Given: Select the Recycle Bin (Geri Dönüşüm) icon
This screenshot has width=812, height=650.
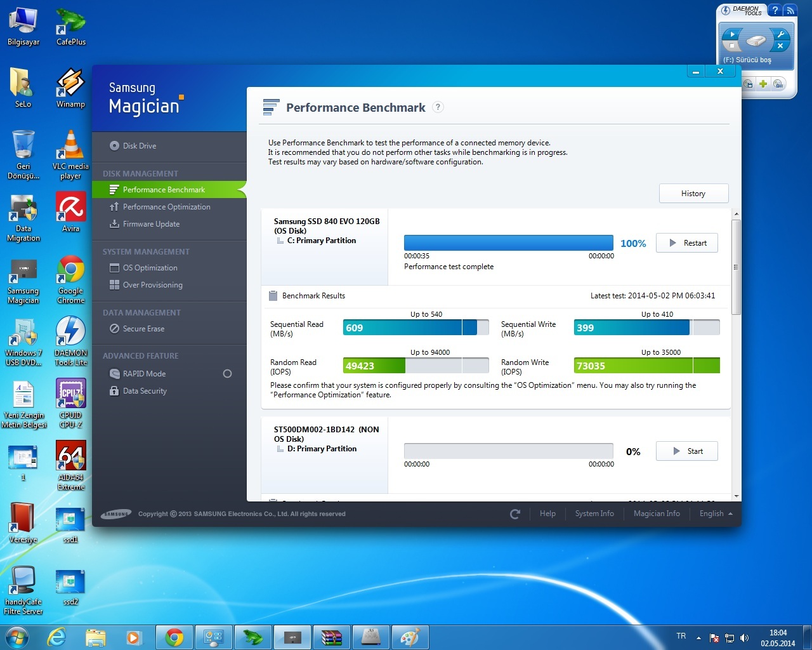Looking at the screenshot, I should 23,155.
